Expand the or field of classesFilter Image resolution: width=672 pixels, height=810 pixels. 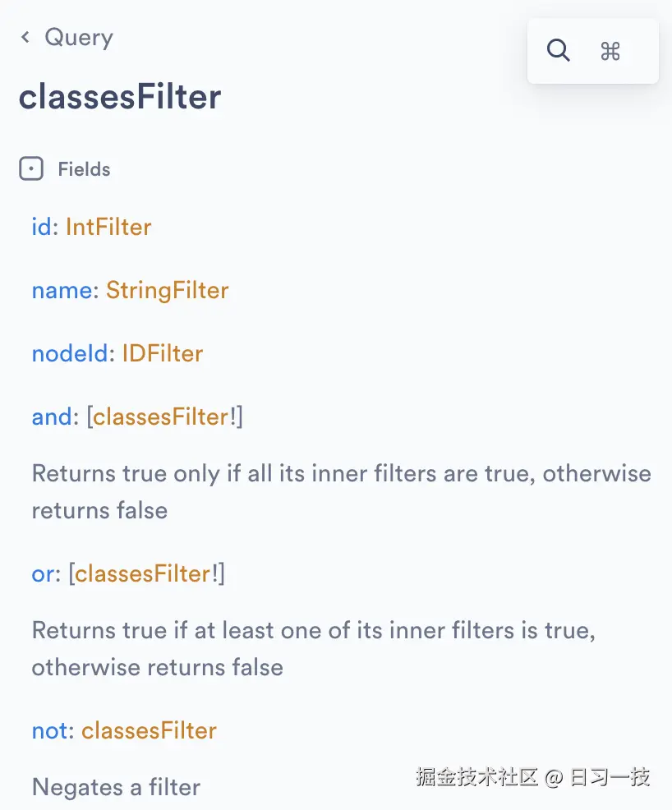click(x=42, y=573)
